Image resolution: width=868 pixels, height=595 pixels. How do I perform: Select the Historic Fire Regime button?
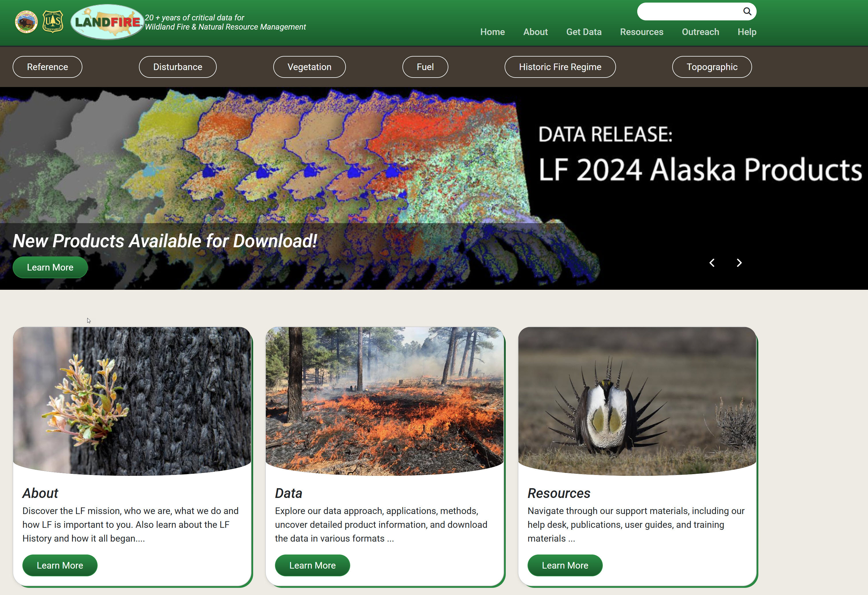point(560,67)
